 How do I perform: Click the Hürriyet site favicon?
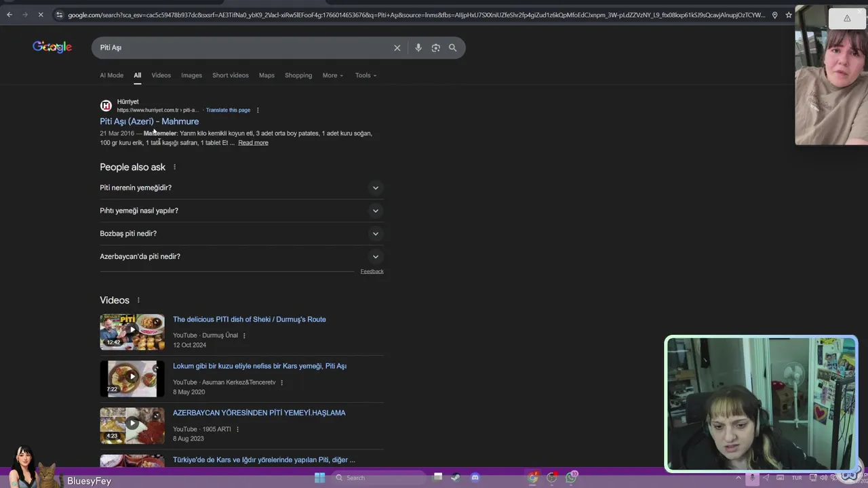click(x=106, y=105)
